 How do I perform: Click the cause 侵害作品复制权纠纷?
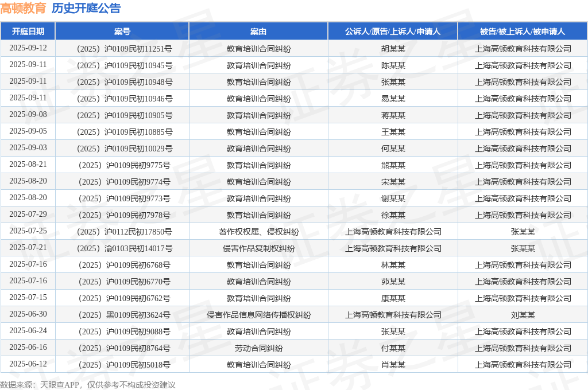click(x=259, y=248)
